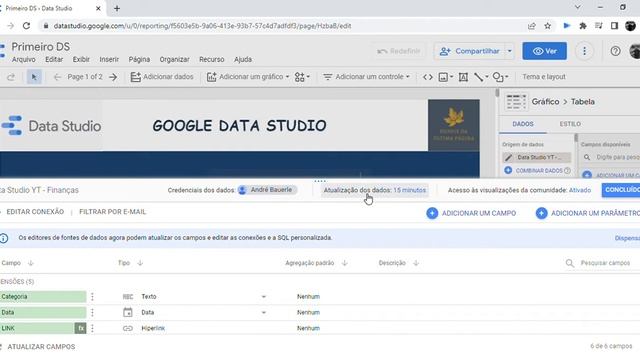Sort by Tipo column arrow
Image resolution: width=640 pixels, height=360 pixels.
[140, 263]
